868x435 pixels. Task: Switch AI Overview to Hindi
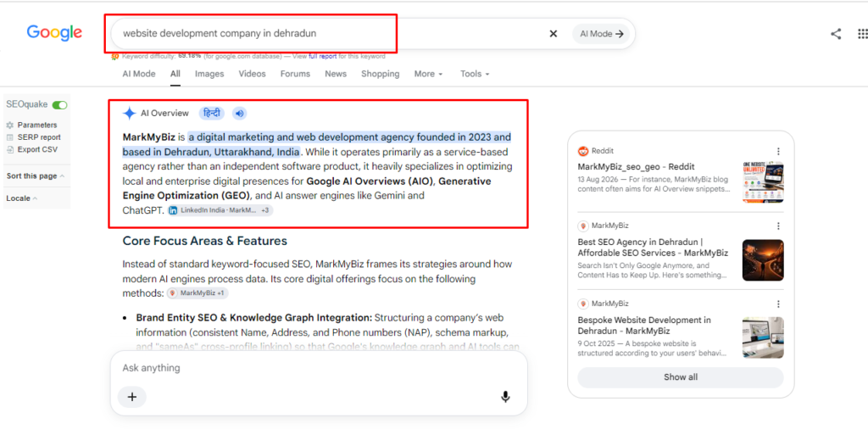[x=211, y=114]
